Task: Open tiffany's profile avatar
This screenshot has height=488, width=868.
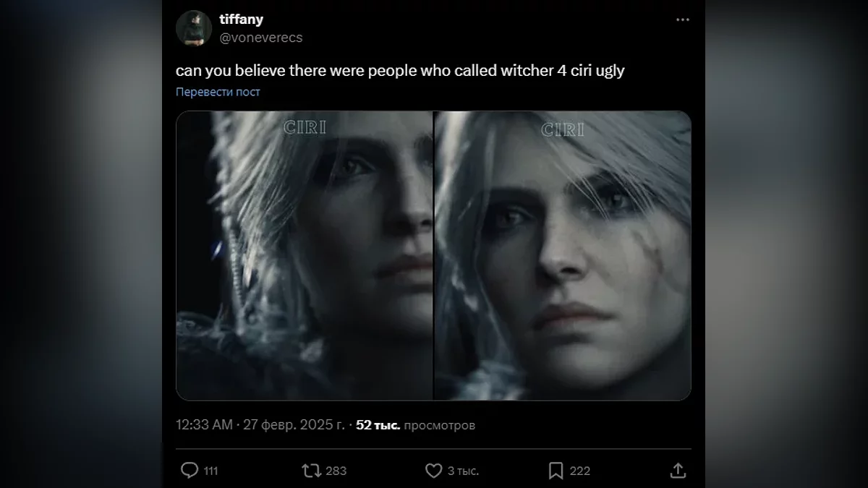Action: pyautogui.click(x=193, y=28)
